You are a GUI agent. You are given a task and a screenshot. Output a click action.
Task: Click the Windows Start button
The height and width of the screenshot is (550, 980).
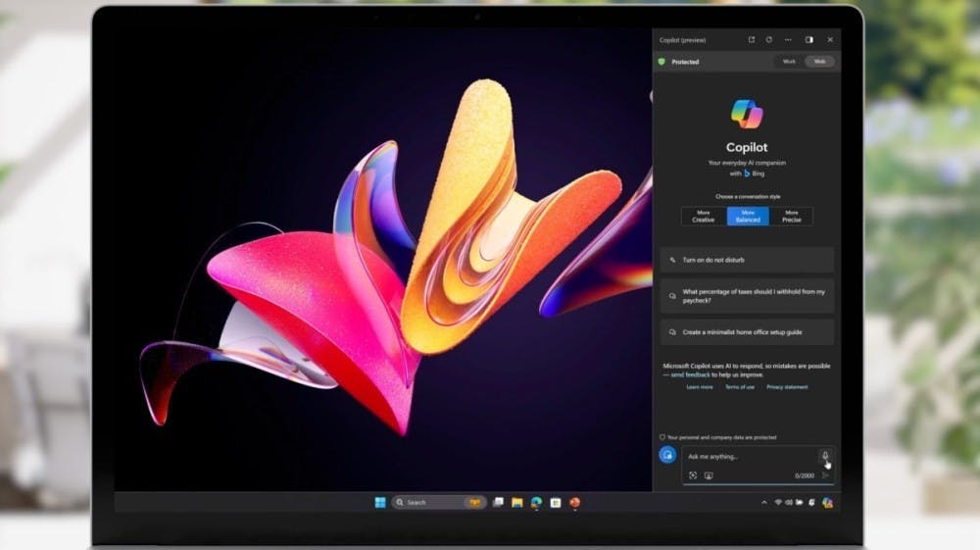[x=380, y=503]
